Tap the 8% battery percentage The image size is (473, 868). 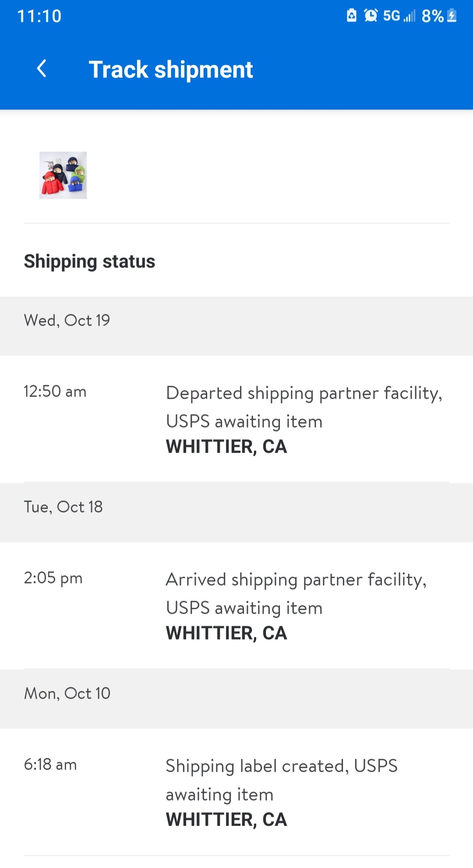pos(432,16)
